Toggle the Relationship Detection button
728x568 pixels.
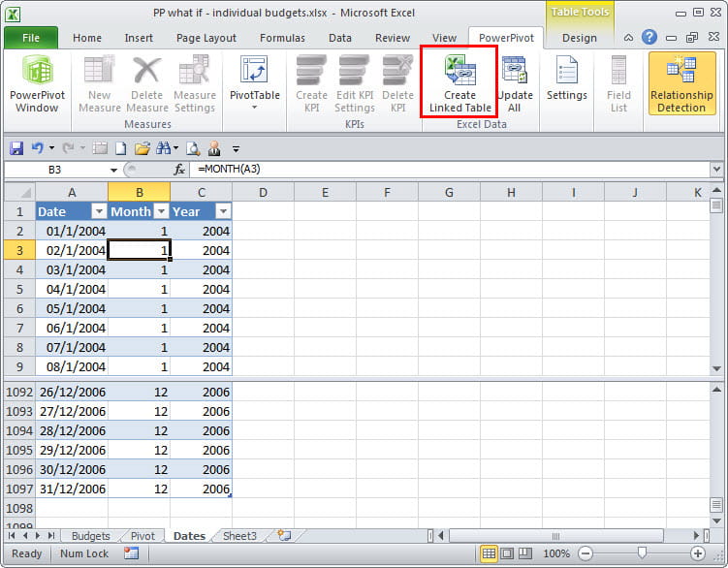point(681,84)
